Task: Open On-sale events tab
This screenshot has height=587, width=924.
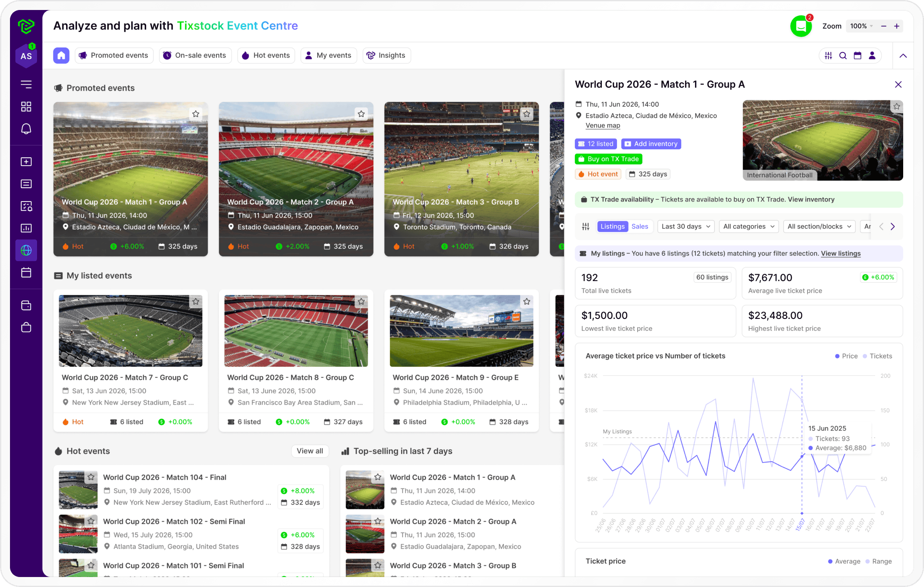Action: (195, 55)
